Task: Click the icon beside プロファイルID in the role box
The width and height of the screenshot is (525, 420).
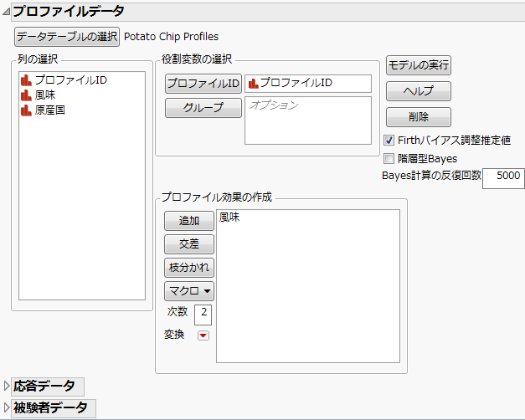Action: (x=252, y=84)
